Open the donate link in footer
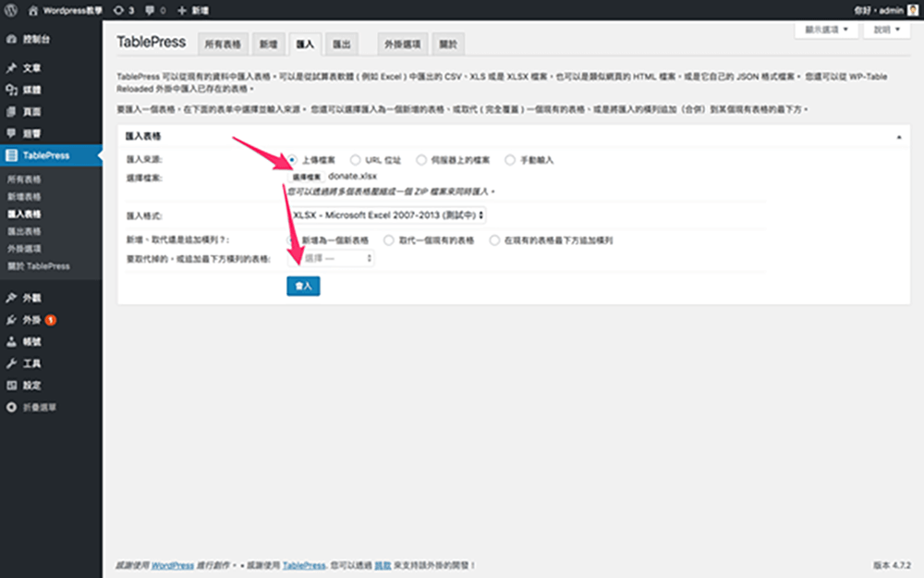Viewport: 924px width, 578px height. pos(383,565)
